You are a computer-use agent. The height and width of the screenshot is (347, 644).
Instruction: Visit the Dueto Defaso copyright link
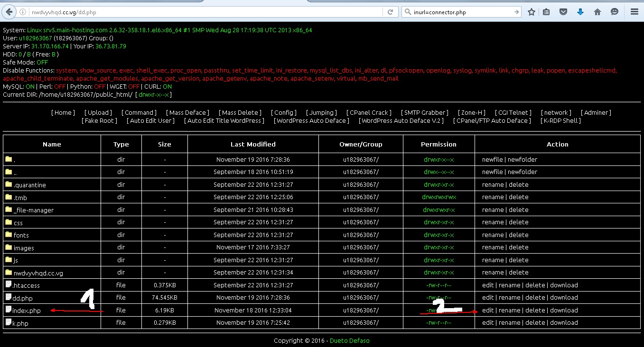349,340
